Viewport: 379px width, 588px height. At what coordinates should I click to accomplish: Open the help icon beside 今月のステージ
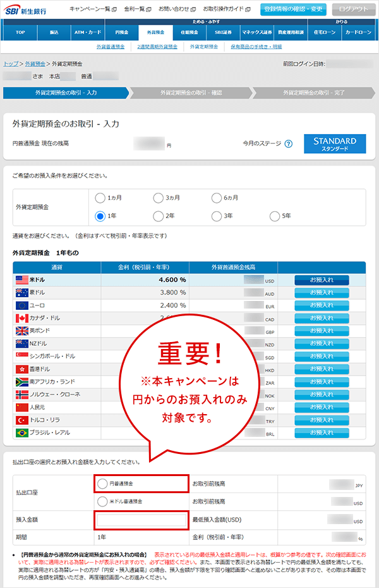(x=288, y=144)
